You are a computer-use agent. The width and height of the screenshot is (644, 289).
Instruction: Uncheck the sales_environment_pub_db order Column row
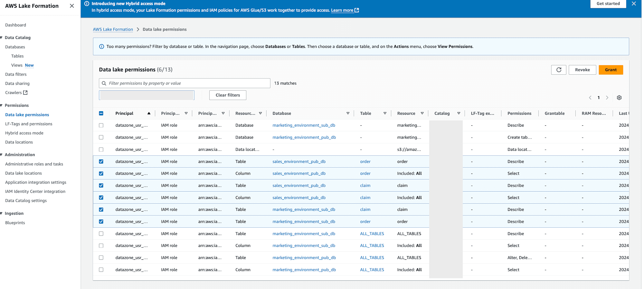[x=101, y=174]
